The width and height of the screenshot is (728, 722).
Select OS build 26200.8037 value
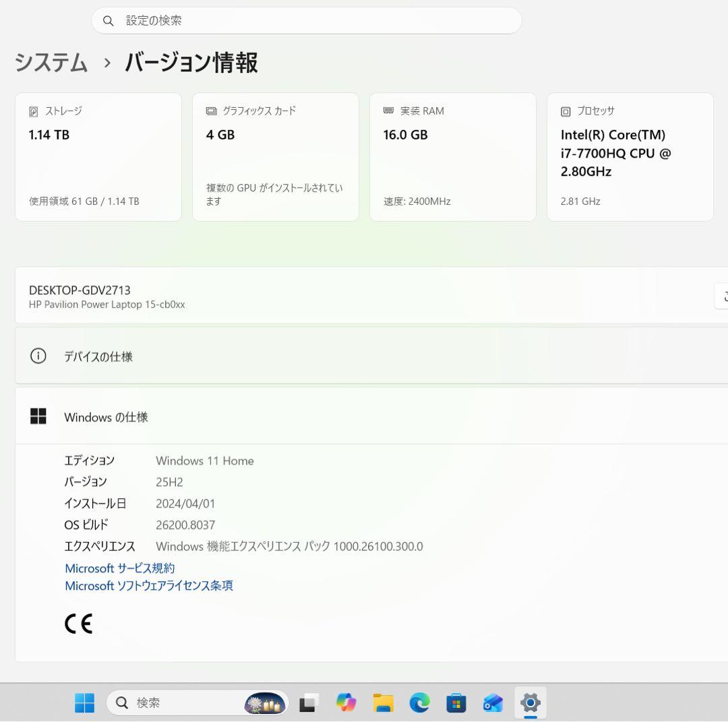(x=185, y=524)
